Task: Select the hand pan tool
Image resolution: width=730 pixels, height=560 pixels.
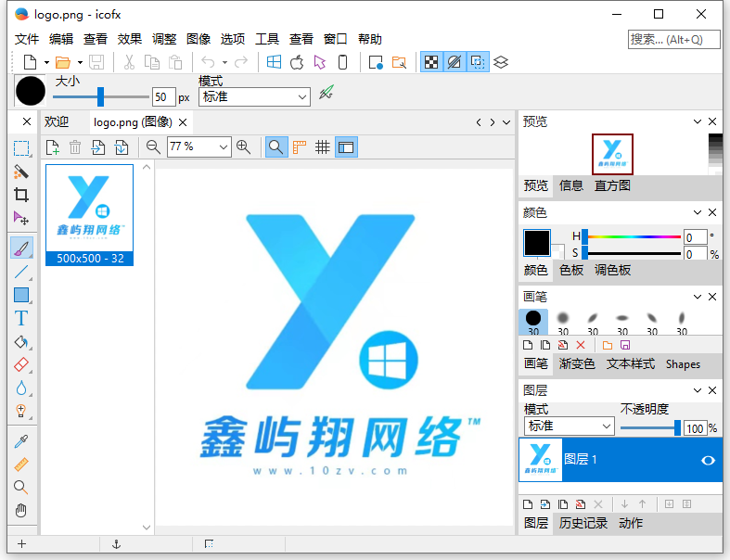Action: click(x=21, y=511)
